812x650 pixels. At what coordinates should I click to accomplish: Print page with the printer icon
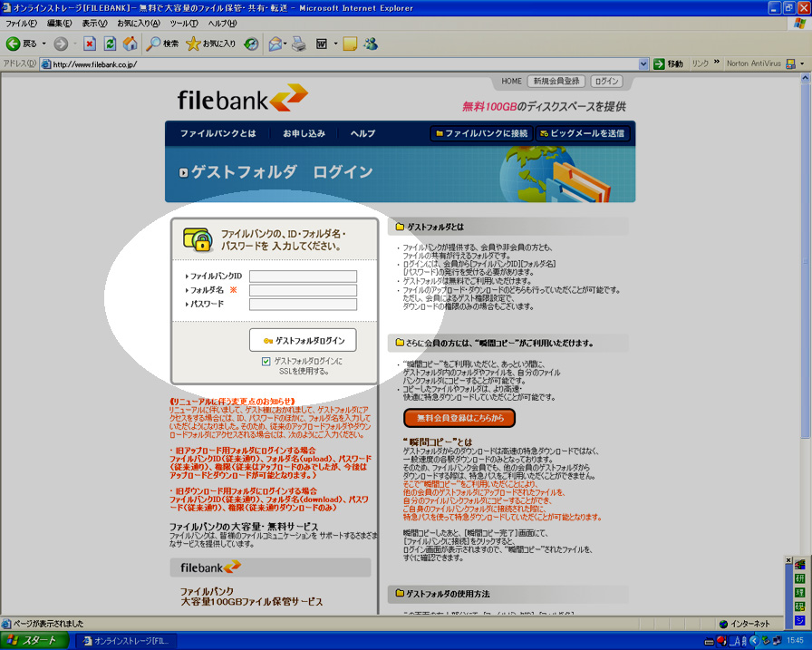tap(299, 44)
